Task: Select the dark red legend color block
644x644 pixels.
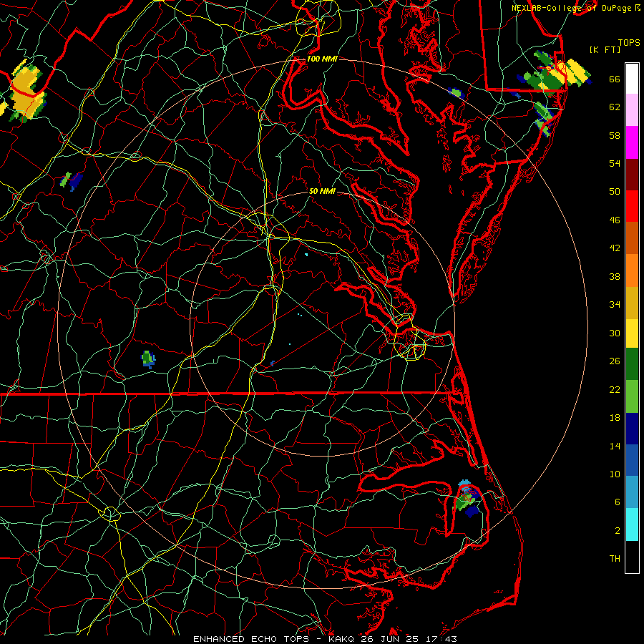Action: tap(632, 174)
